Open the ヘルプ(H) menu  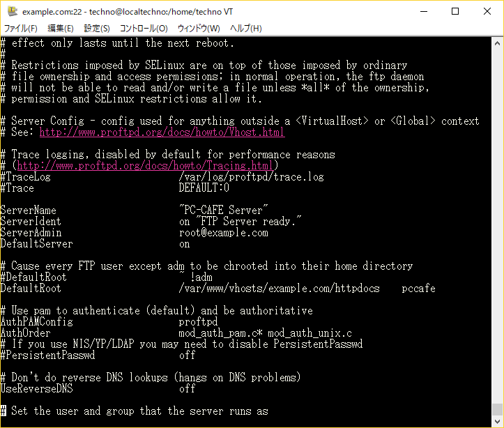pyautogui.click(x=246, y=29)
